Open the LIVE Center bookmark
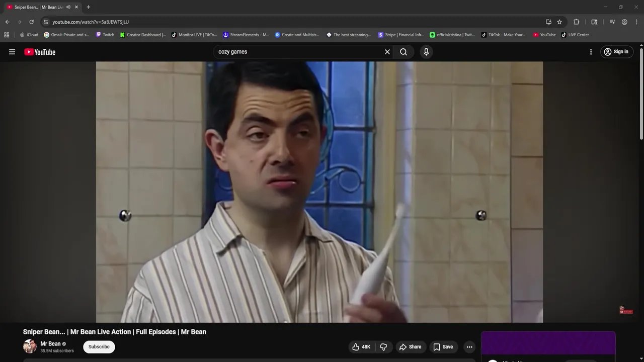The image size is (644, 362). click(x=575, y=35)
